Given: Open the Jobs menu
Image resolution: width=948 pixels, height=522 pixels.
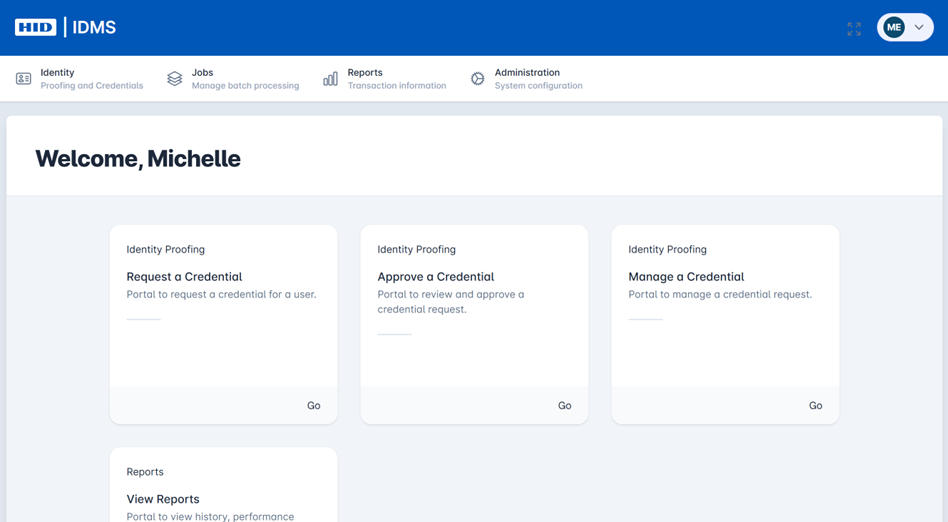Looking at the screenshot, I should coord(233,79).
